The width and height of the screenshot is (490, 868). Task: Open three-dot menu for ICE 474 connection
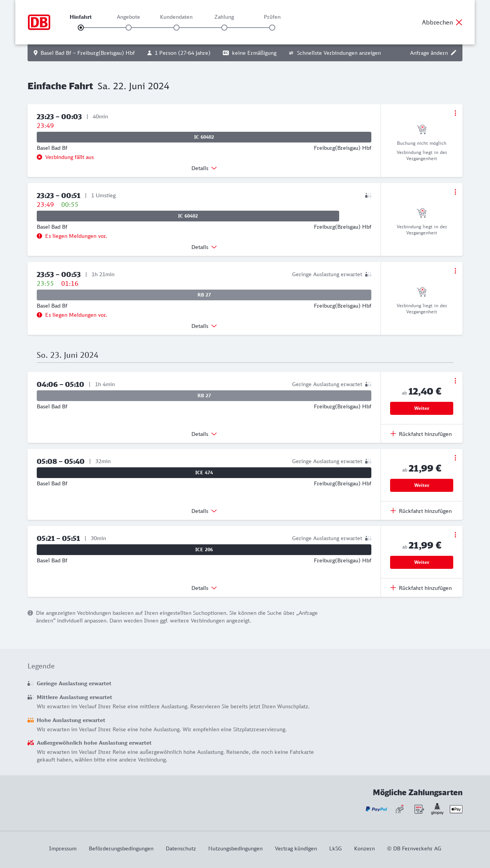pos(455,458)
